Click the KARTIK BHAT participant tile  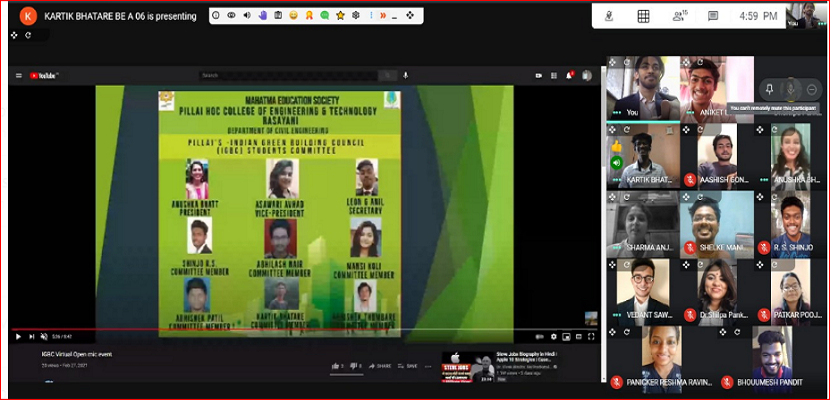(x=643, y=156)
